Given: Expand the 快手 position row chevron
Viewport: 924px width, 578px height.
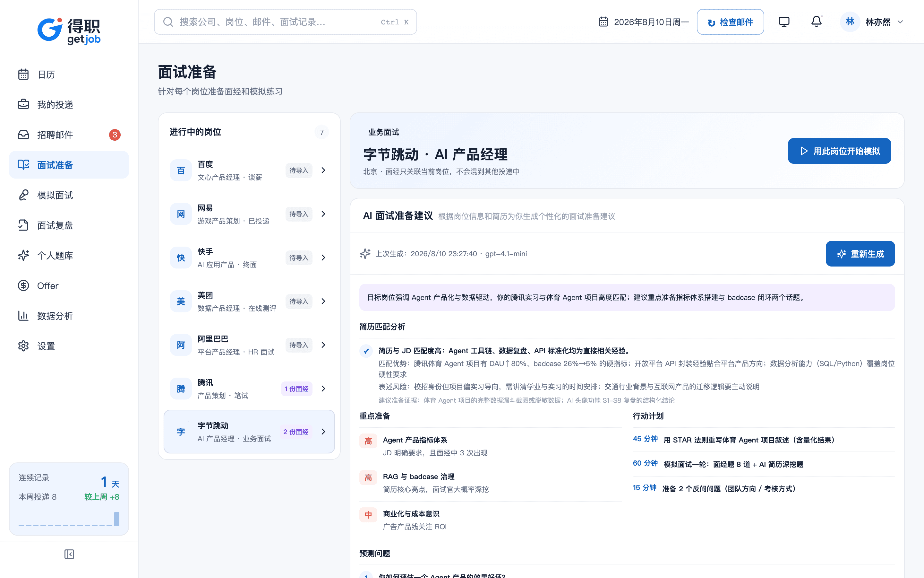Looking at the screenshot, I should click(x=323, y=258).
